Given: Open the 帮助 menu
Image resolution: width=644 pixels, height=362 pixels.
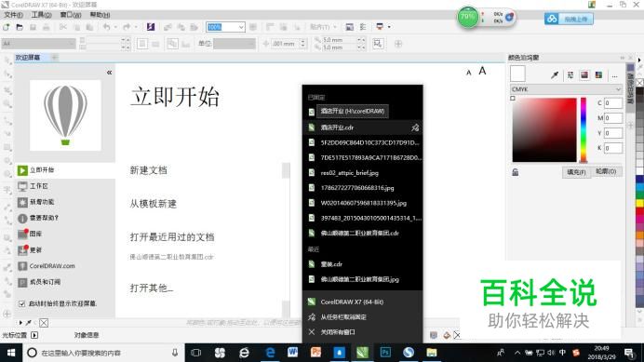Looking at the screenshot, I should pos(100,15).
